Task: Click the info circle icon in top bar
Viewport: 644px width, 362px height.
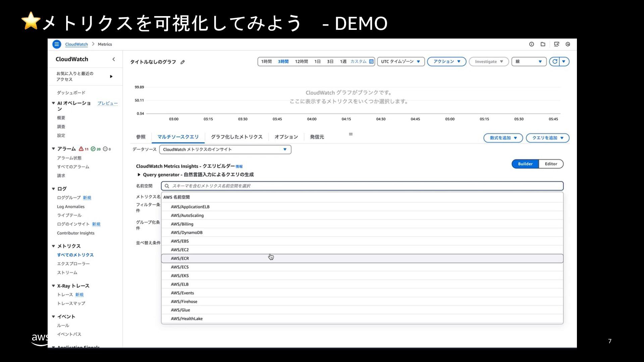Action: point(532,44)
